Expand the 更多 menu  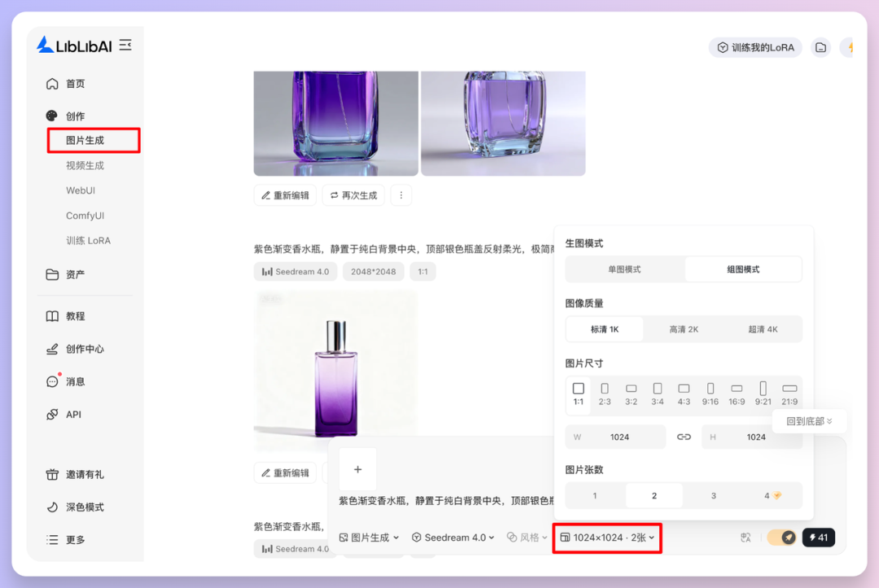tap(66, 539)
